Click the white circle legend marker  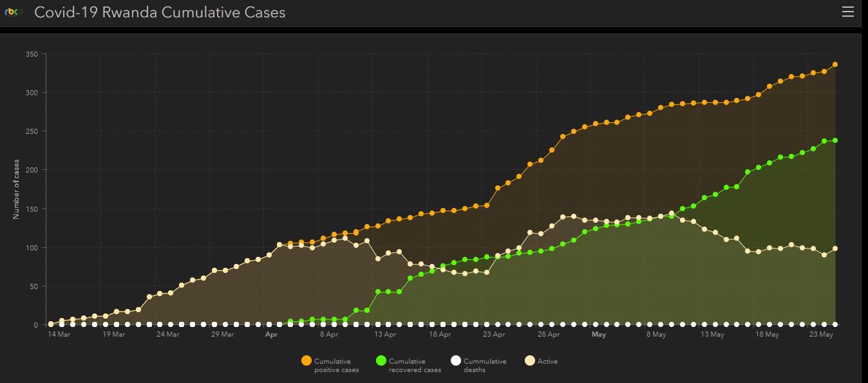click(x=456, y=361)
